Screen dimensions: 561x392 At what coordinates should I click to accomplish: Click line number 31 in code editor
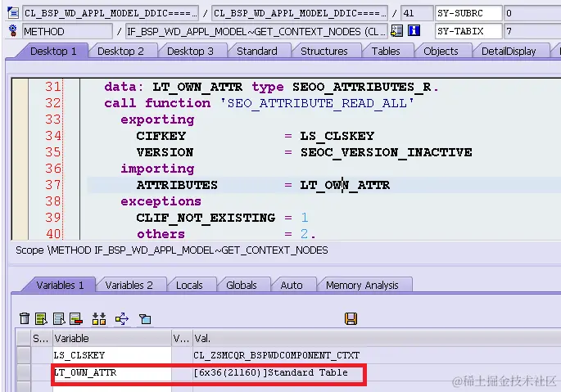point(53,87)
